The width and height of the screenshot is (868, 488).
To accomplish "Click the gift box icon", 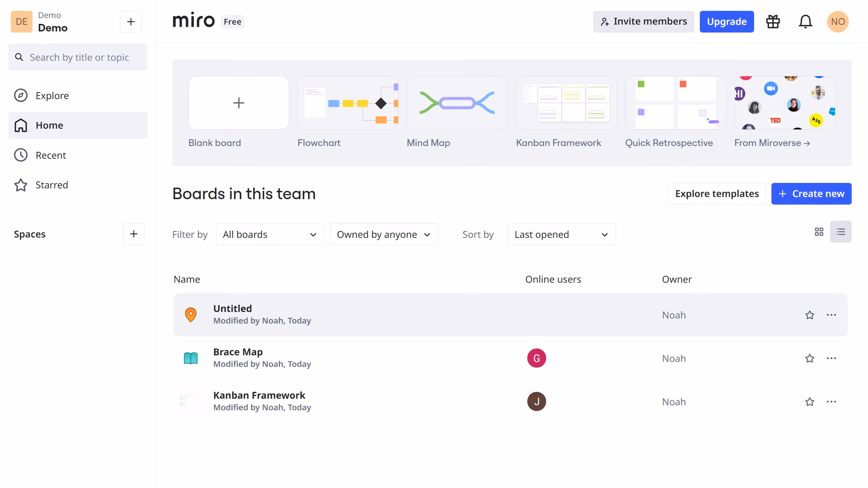I will point(773,22).
